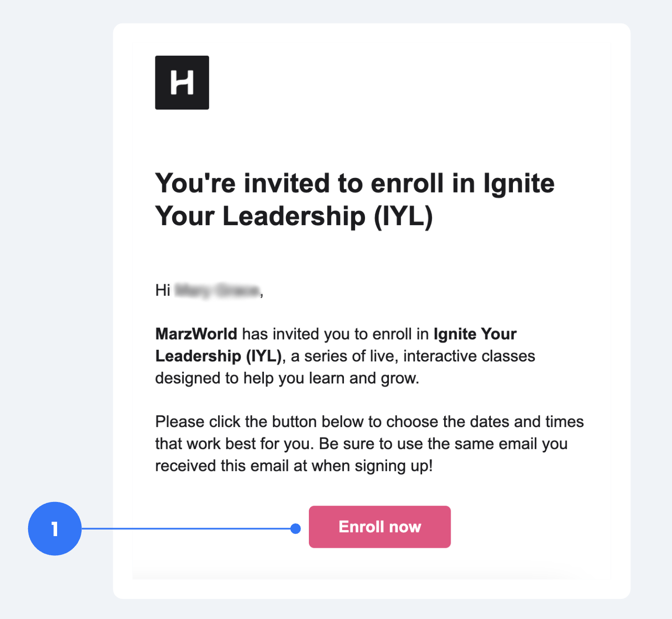This screenshot has width=672, height=619.
Task: Click the 'Hi' greeting word
Action: pos(162,290)
